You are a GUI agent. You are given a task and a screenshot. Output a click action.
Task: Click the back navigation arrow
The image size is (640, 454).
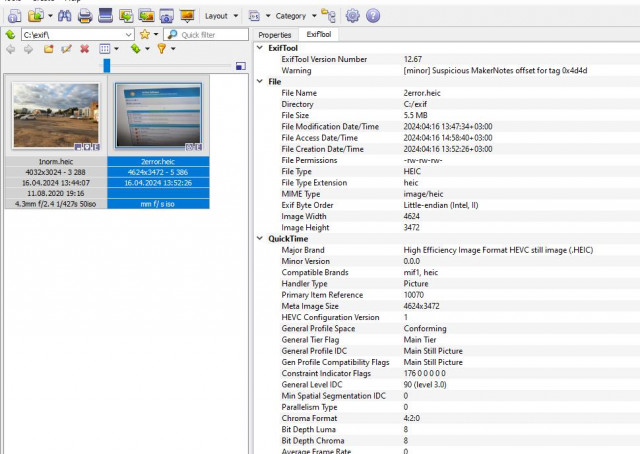[11, 49]
